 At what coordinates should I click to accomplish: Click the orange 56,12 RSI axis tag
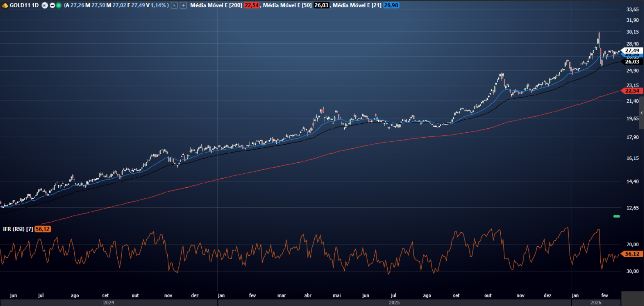pyautogui.click(x=632, y=254)
